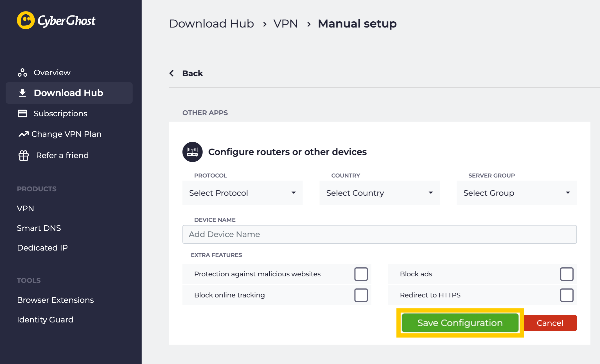Click the Configure routers or other devices heading
Viewport: 600px width, 364px height.
[x=287, y=152]
